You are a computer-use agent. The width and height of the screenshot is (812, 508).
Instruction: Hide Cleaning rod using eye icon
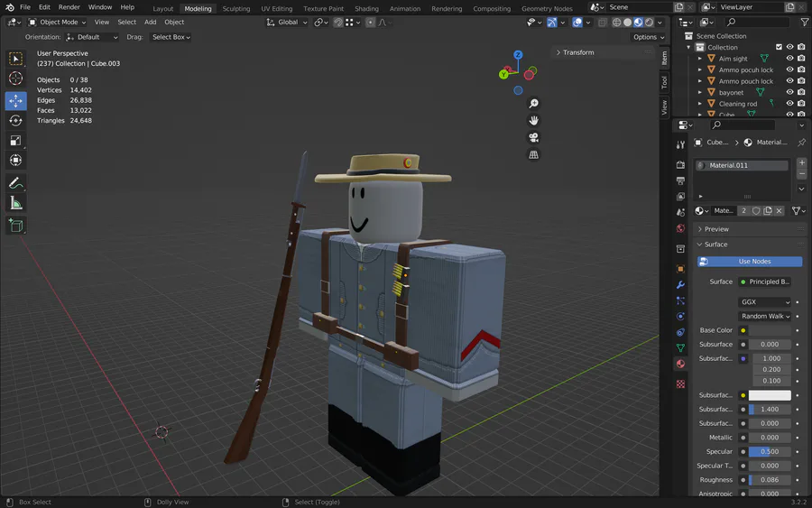coord(789,104)
